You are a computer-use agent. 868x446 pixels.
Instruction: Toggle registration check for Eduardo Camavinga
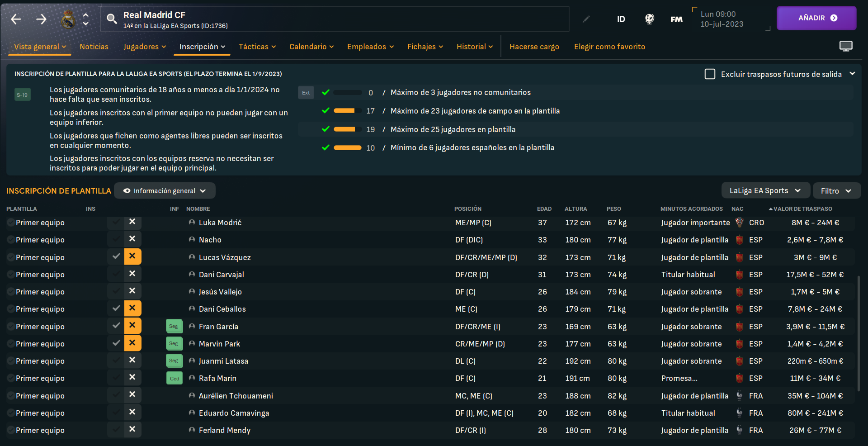pyautogui.click(x=116, y=412)
